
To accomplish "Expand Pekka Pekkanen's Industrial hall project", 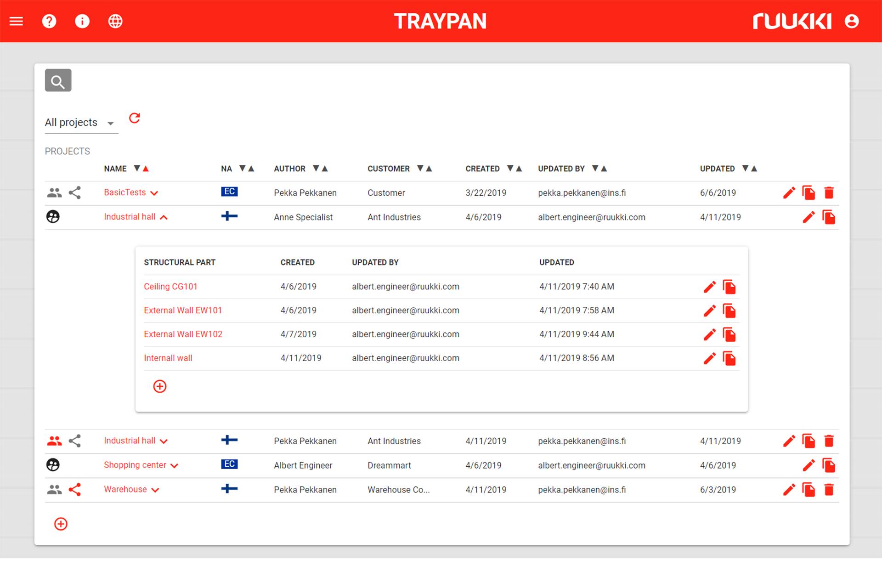I will click(164, 441).
